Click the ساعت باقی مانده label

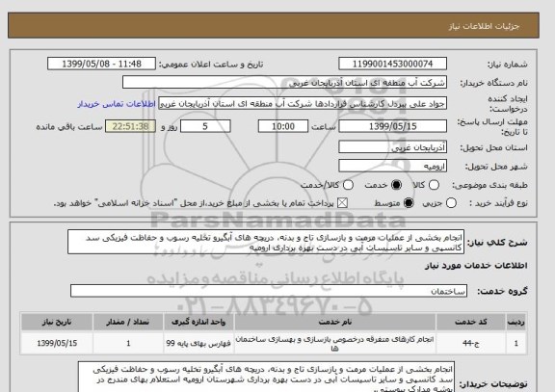click(x=69, y=127)
